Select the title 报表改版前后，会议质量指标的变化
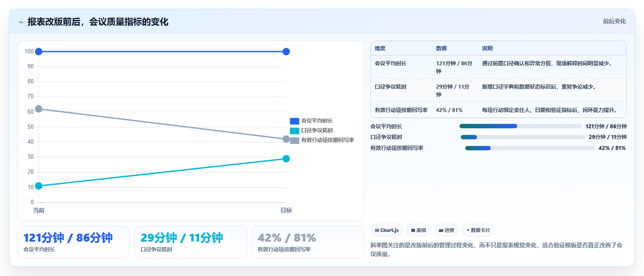 click(x=98, y=22)
